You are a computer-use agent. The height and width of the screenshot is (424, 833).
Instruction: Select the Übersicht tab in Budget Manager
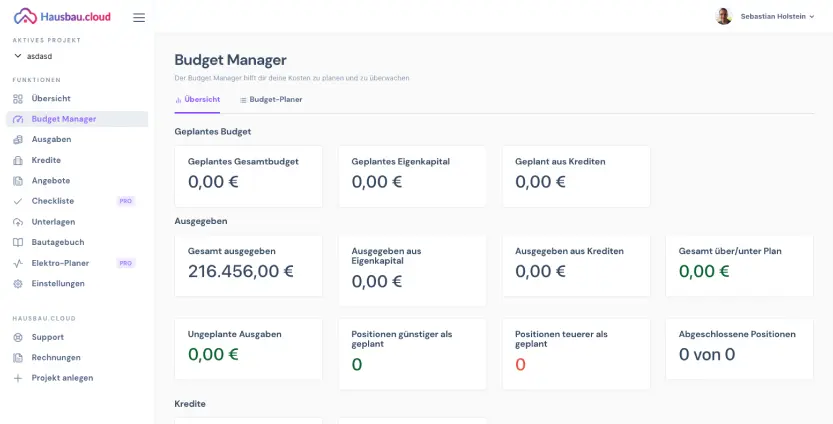click(x=197, y=100)
